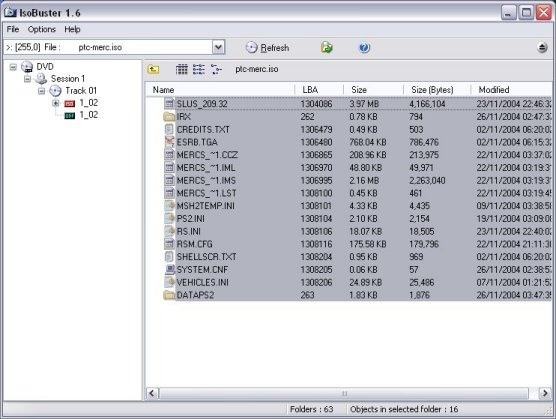The image size is (556, 419).
Task: Click the scroll right arrow
Action: pyautogui.click(x=545, y=393)
